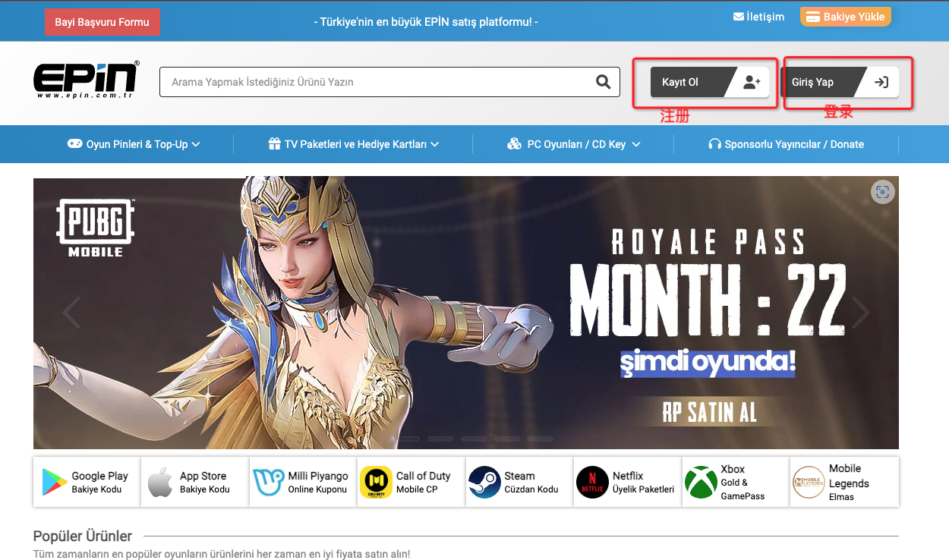This screenshot has width=949, height=560.
Task: Open App Store Bakiye Kodu text
Action: point(205,482)
